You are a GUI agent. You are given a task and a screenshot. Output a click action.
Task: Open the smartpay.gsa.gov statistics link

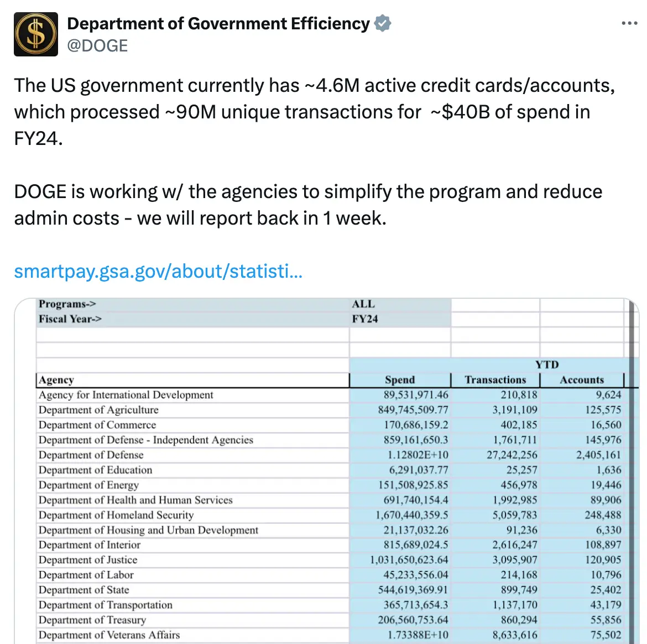158,271
